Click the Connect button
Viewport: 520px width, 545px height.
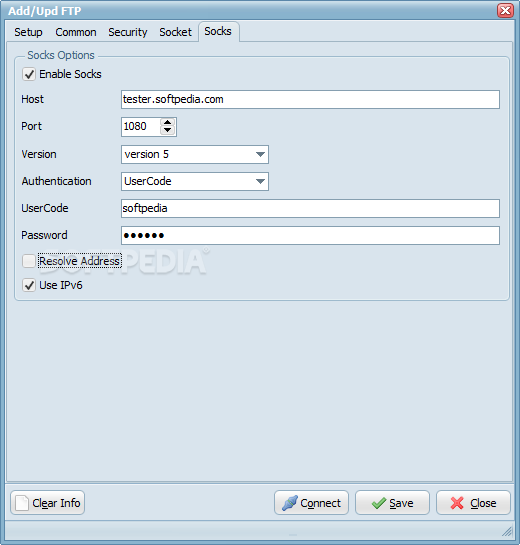pyautogui.click(x=311, y=503)
